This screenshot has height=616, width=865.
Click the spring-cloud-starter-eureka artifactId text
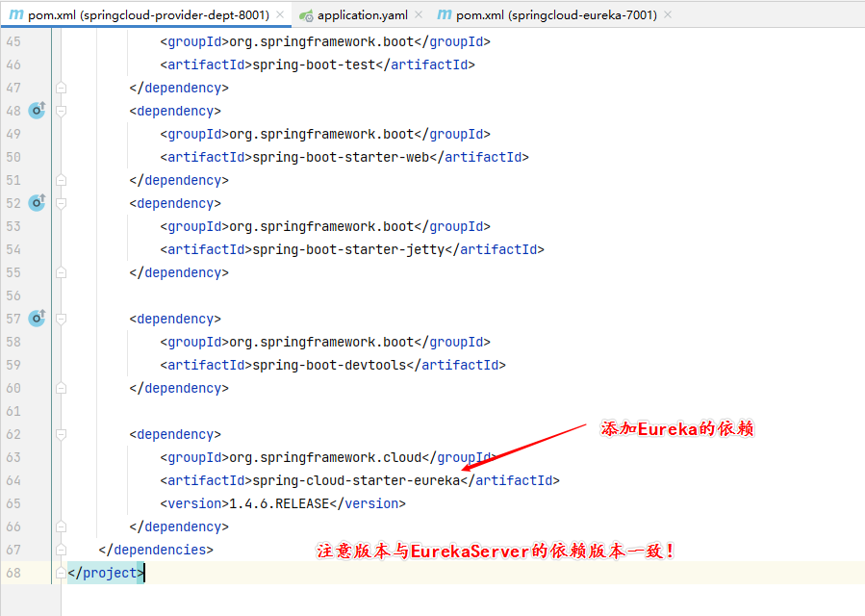(355, 480)
